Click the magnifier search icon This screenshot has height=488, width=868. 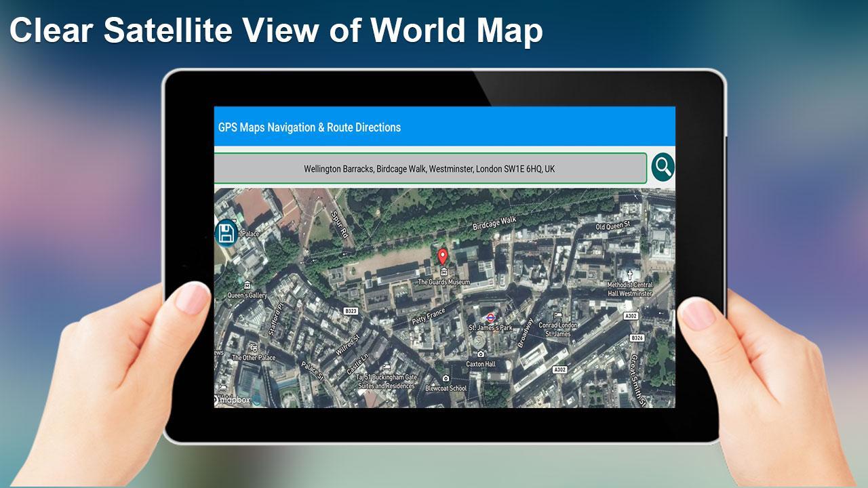(663, 167)
